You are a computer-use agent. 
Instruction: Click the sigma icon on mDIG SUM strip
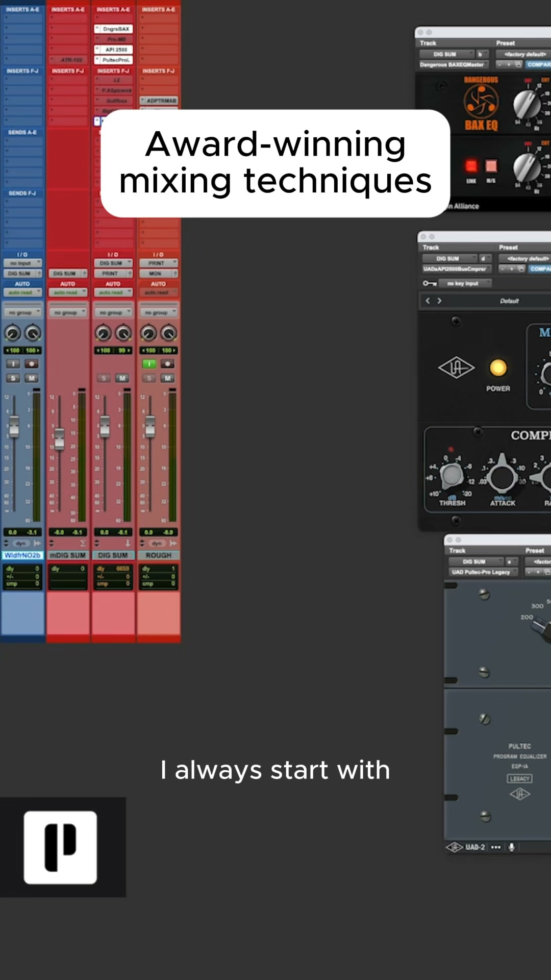pyautogui.click(x=83, y=544)
